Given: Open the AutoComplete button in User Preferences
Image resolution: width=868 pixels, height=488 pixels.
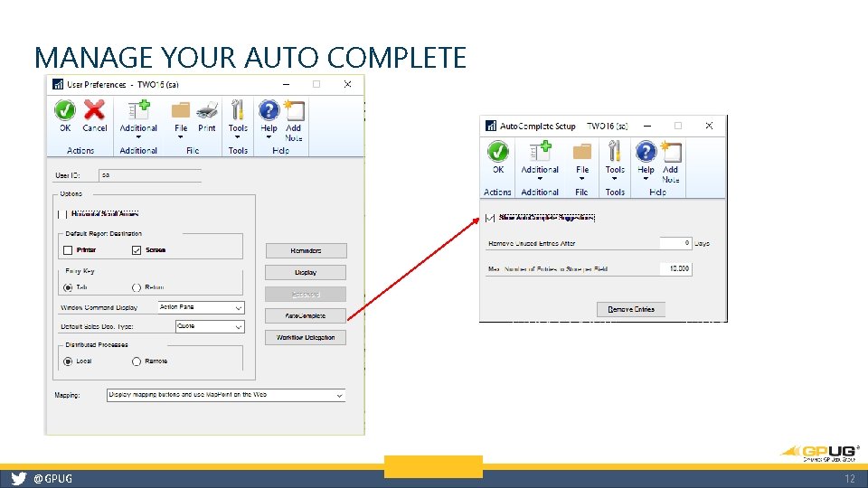Looking at the screenshot, I should tap(306, 316).
